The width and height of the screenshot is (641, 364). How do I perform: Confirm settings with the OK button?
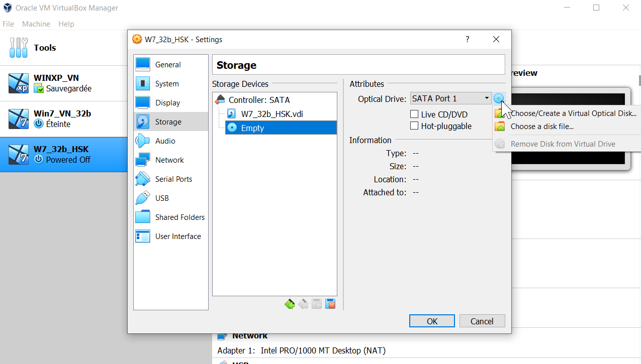click(432, 321)
